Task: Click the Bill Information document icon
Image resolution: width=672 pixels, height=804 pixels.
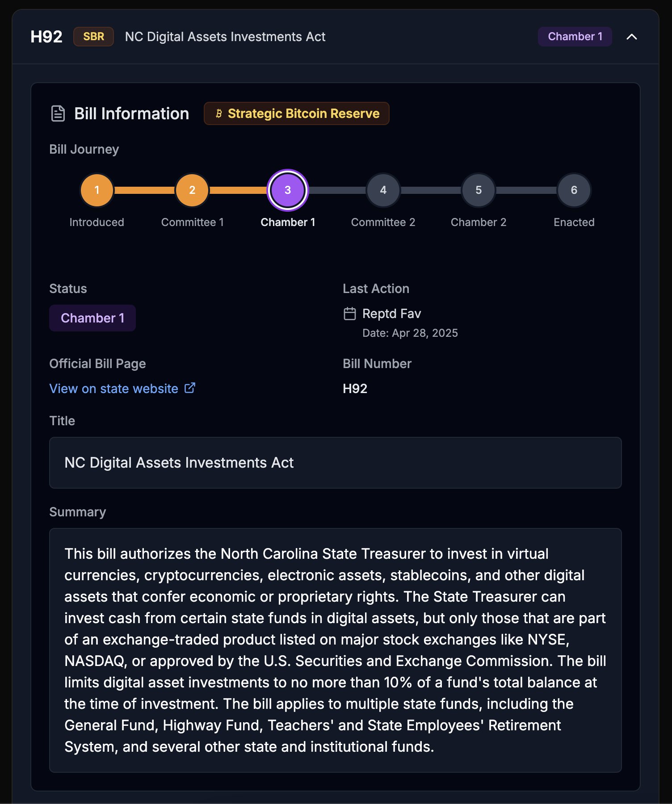Action: pos(58,113)
